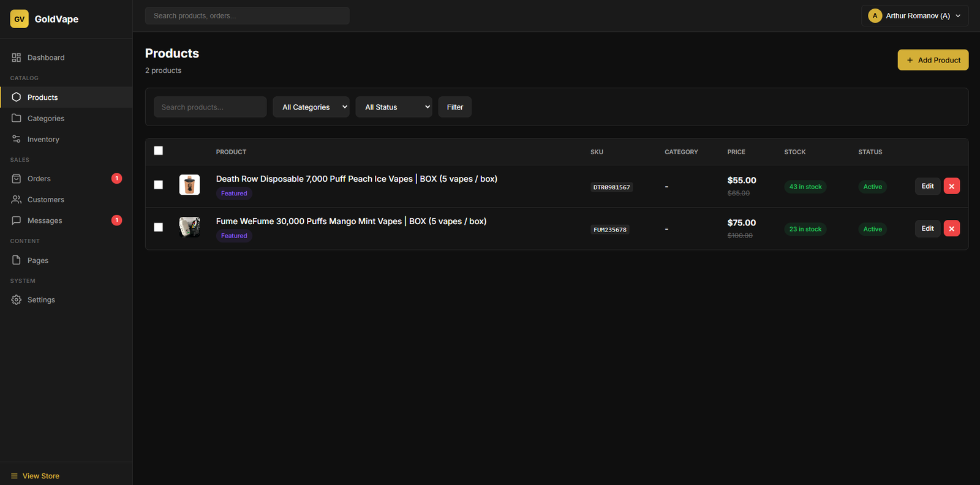This screenshot has height=485, width=980.
Task: Click the Filter button
Action: [454, 107]
